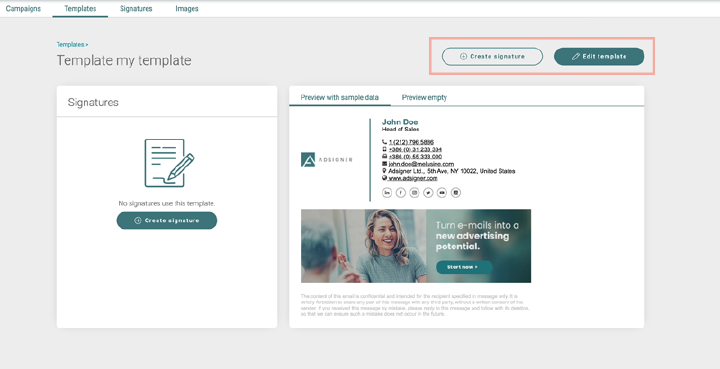Image resolution: width=720 pixels, height=369 pixels.
Task: Go to the Images tab
Action: 187,9
